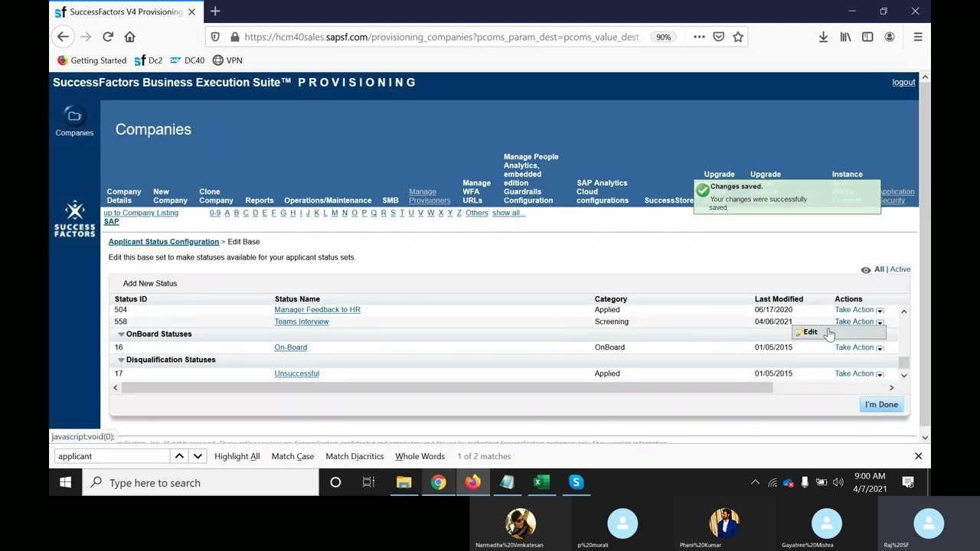The image size is (980, 551).
Task: Show all companies link
Action: click(x=508, y=213)
